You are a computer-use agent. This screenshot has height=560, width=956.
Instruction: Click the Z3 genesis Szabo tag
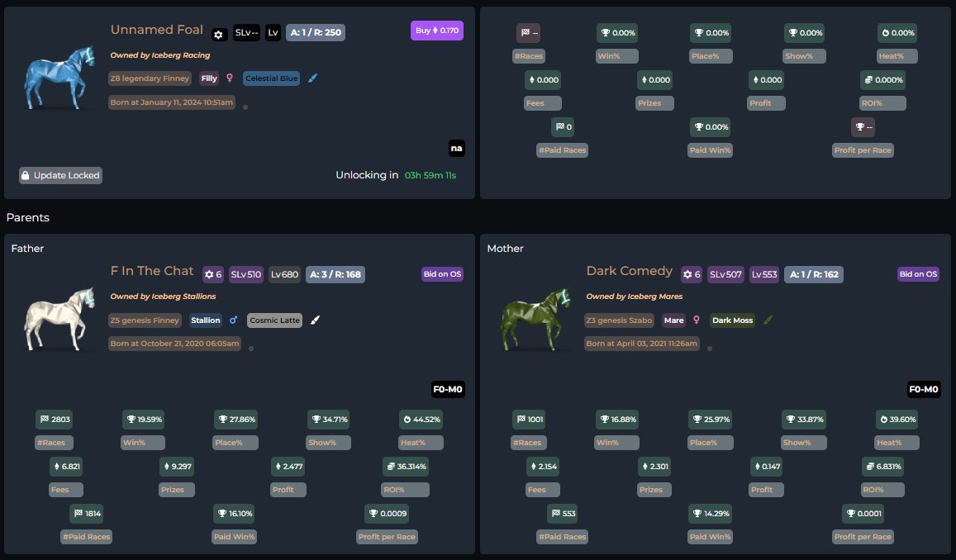[x=619, y=320]
